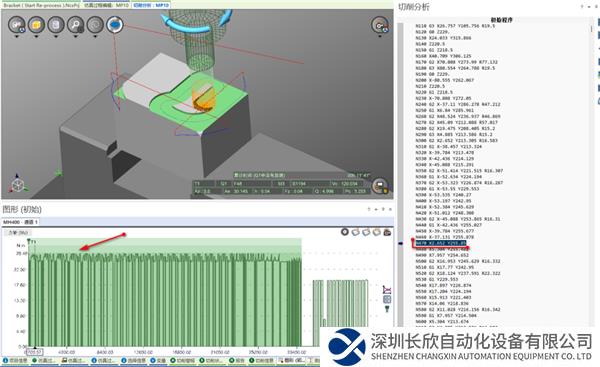The width and height of the screenshot is (600, 367).
Task: Switch to the 切削分析: MP10 tab
Action: [x=151, y=5]
